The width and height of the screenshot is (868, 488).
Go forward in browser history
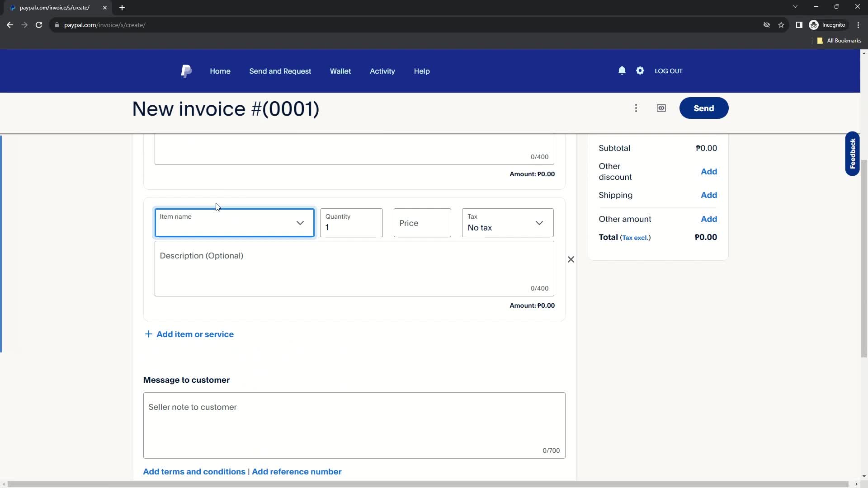(24, 25)
